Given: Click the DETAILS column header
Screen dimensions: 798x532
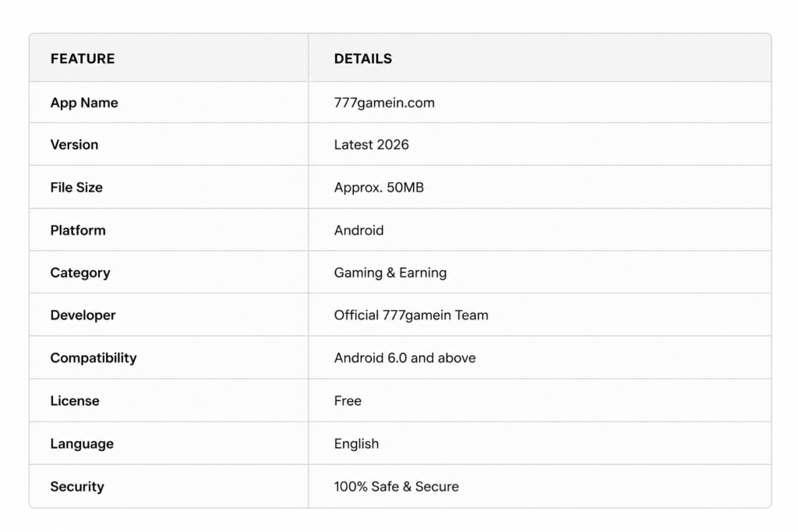Looking at the screenshot, I should (363, 59).
